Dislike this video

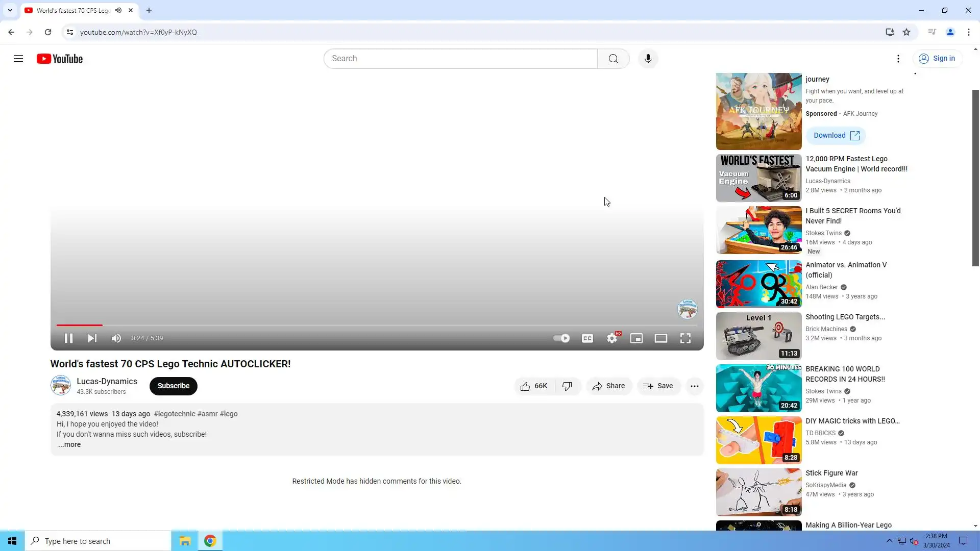567,386
